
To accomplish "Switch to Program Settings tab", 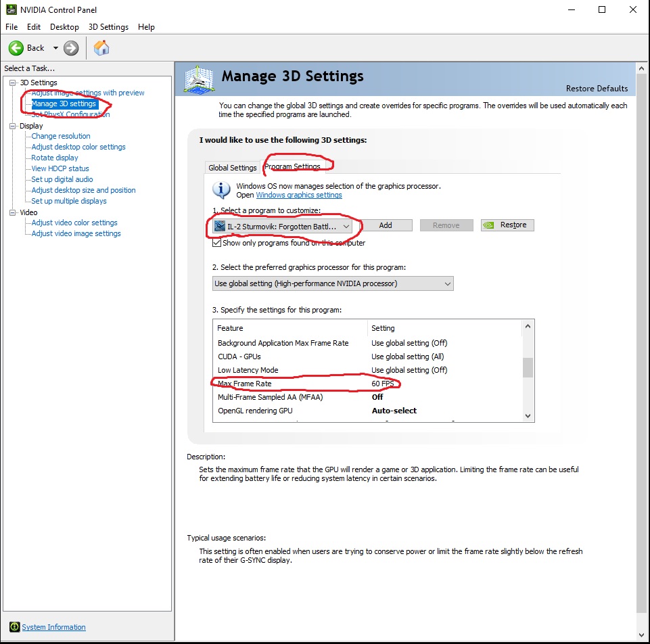I will (x=293, y=166).
